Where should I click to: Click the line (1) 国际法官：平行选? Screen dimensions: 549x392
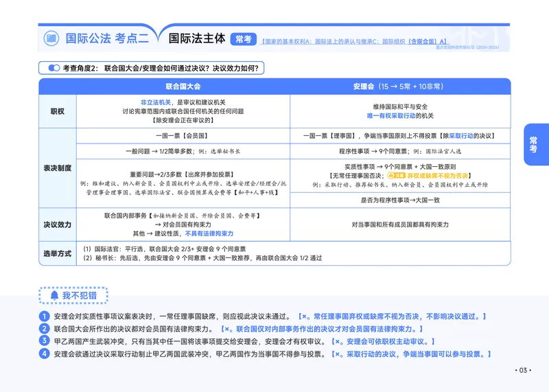(164, 249)
